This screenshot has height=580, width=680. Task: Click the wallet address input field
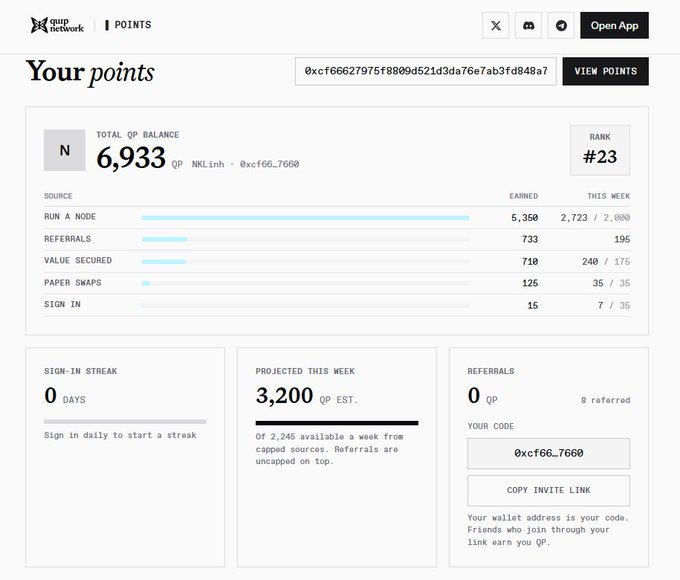click(x=425, y=71)
